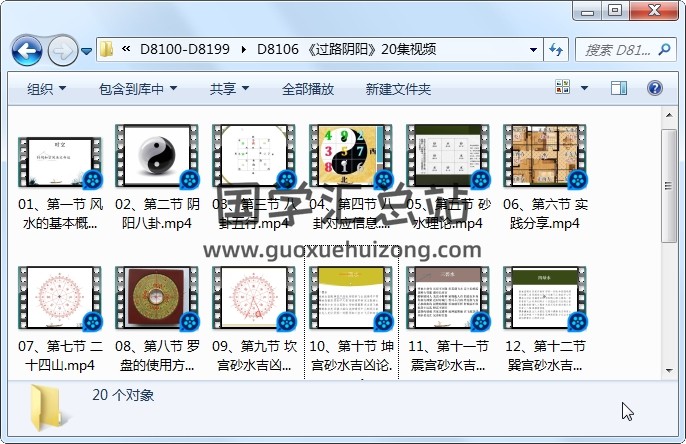686x444 pixels.
Task: Open the recent pages dropdown arrow
Action: pos(87,50)
